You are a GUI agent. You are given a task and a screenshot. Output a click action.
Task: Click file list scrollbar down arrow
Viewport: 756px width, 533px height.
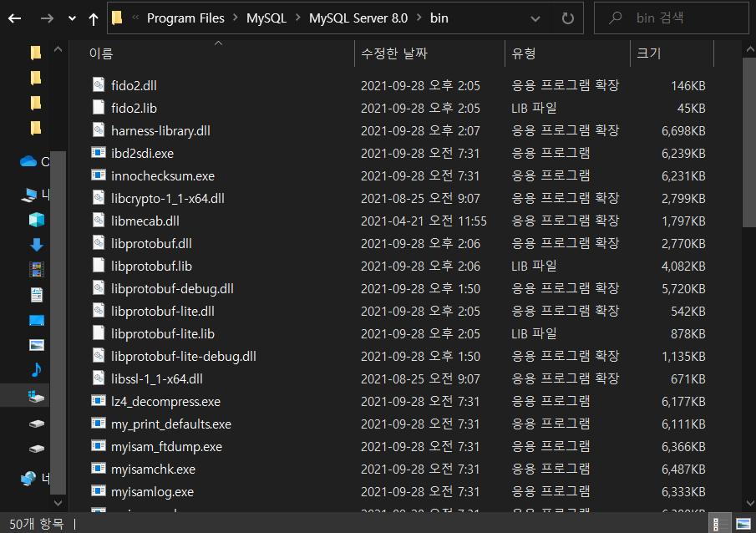[x=749, y=503]
